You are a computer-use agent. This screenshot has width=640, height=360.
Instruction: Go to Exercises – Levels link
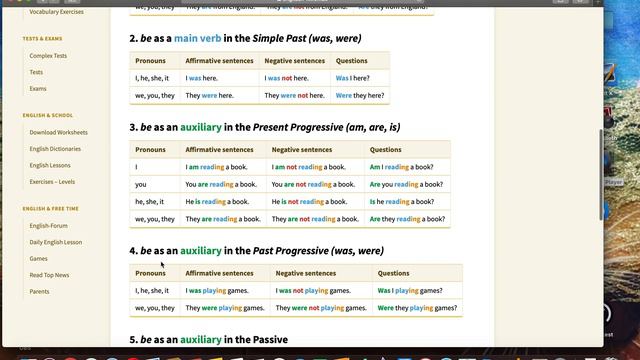pos(52,182)
